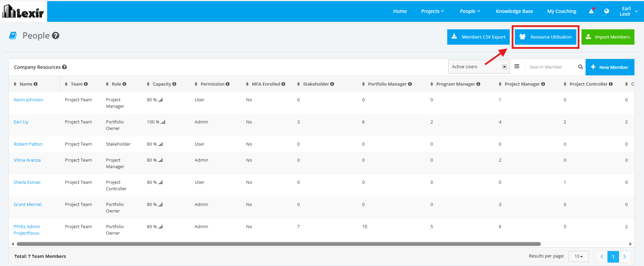Open the hamburger column list icon
Viewport: 644px width, 266px height.
point(517,66)
